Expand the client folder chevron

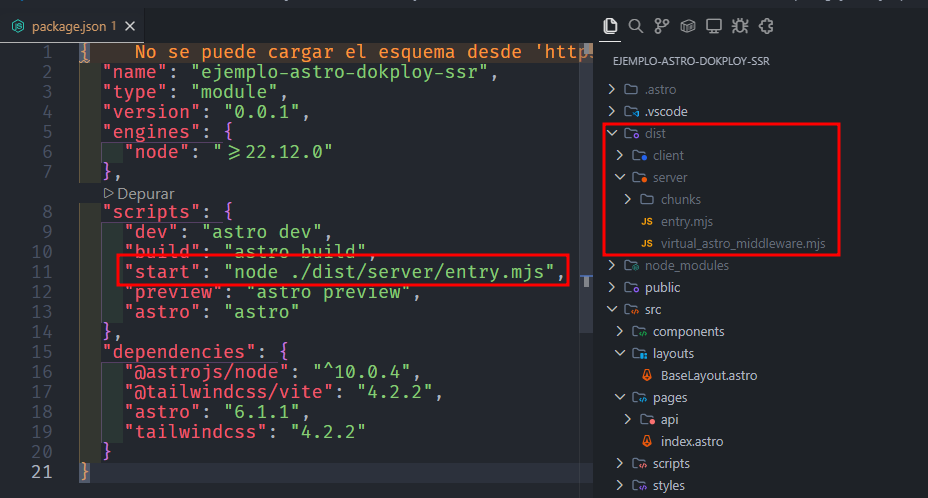(620, 155)
